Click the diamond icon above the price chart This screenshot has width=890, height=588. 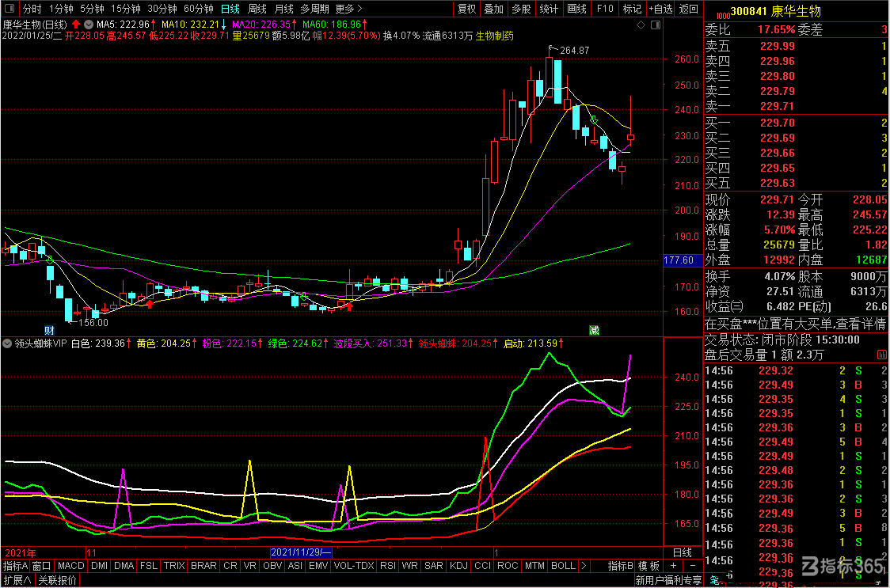(641, 25)
